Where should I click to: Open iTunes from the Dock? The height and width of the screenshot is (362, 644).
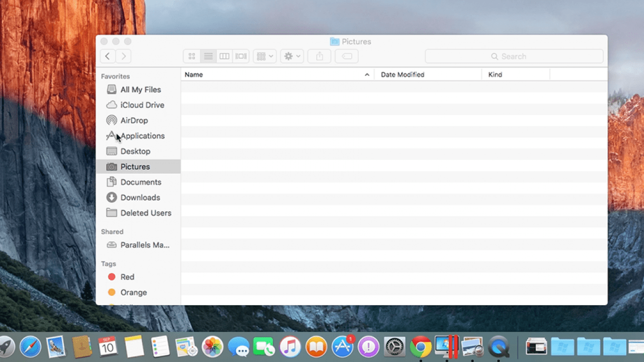click(290, 346)
